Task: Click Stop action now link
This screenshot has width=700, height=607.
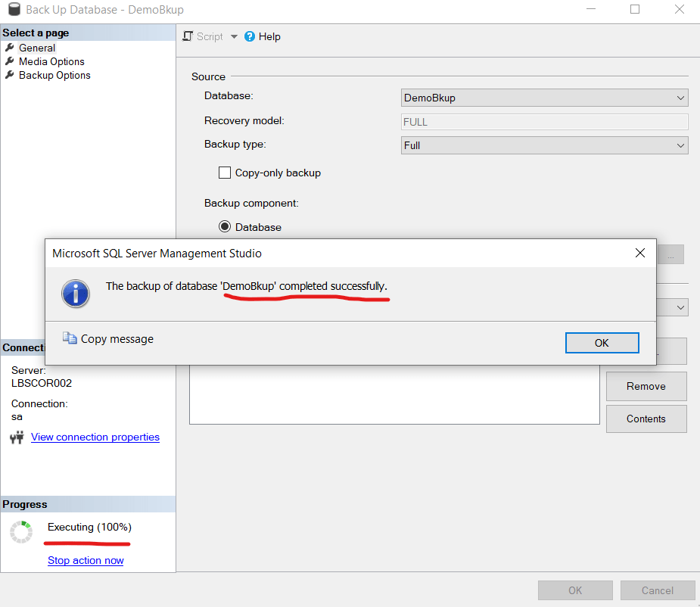Action: (x=86, y=560)
